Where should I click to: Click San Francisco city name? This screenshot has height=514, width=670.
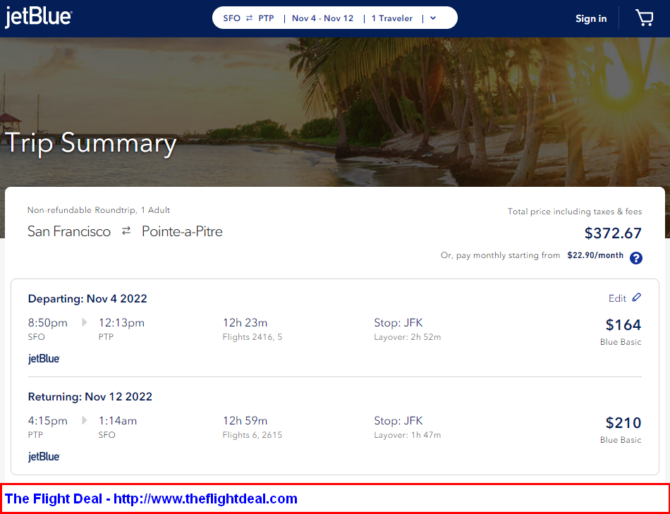69,232
